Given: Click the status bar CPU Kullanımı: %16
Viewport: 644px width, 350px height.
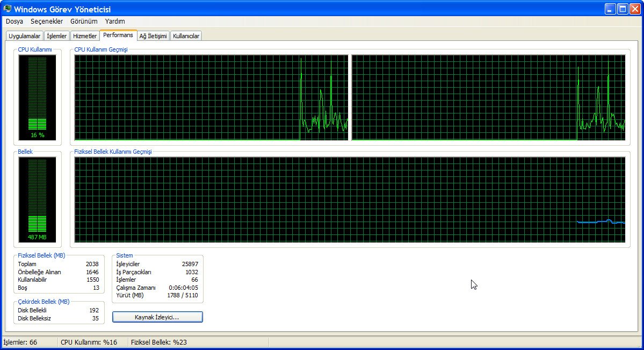Looking at the screenshot, I should point(89,342).
